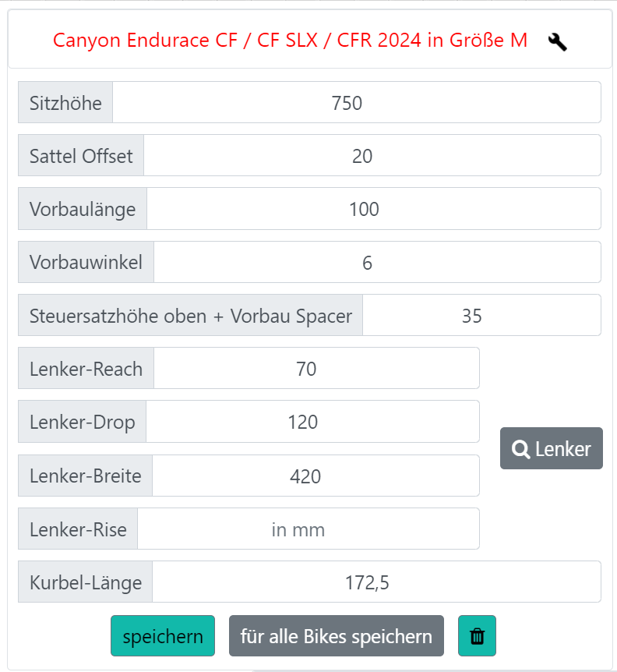
Task: Click the Kurbel-Länge label
Action: point(86,582)
